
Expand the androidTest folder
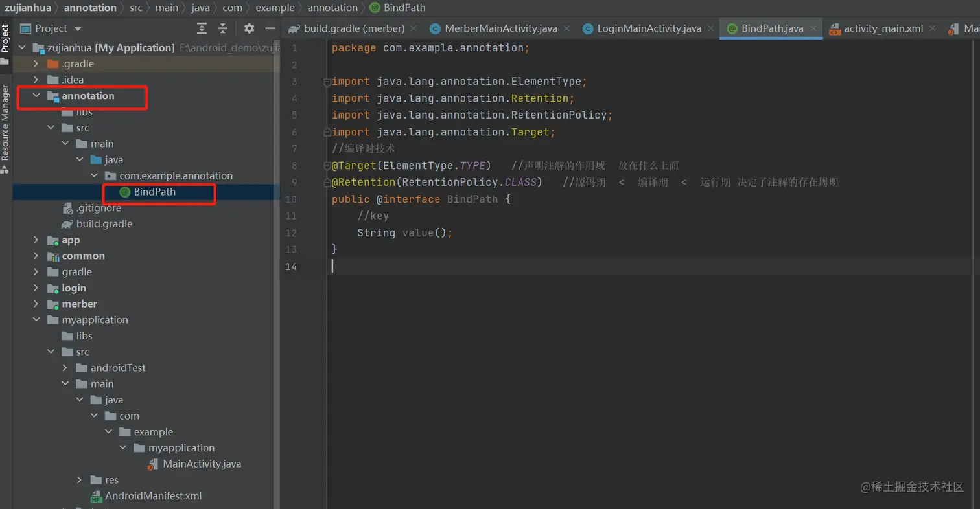pyautogui.click(x=65, y=368)
